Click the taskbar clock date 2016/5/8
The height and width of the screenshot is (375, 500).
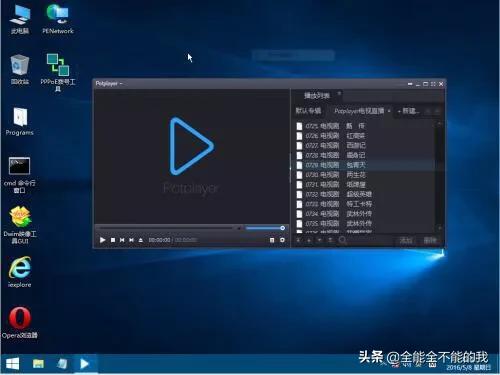(468, 367)
